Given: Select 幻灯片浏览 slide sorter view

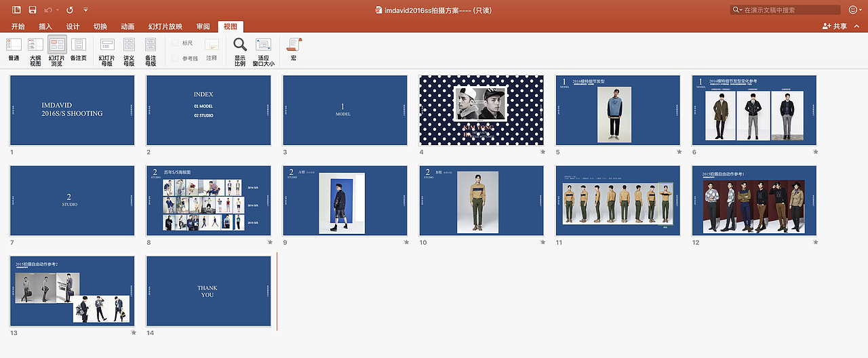Looking at the screenshot, I should 57,52.
